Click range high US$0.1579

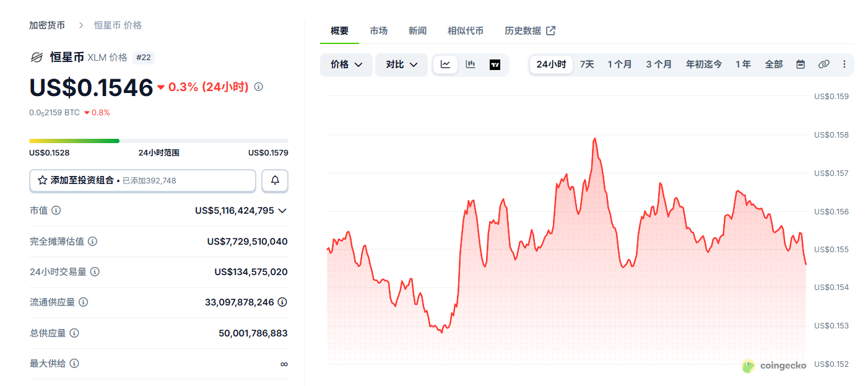pos(268,152)
